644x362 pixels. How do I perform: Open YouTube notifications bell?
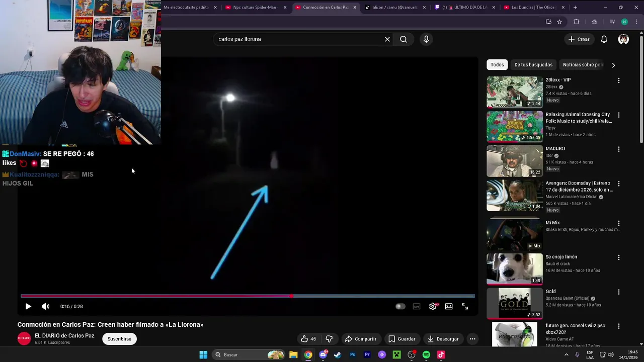[604, 39]
